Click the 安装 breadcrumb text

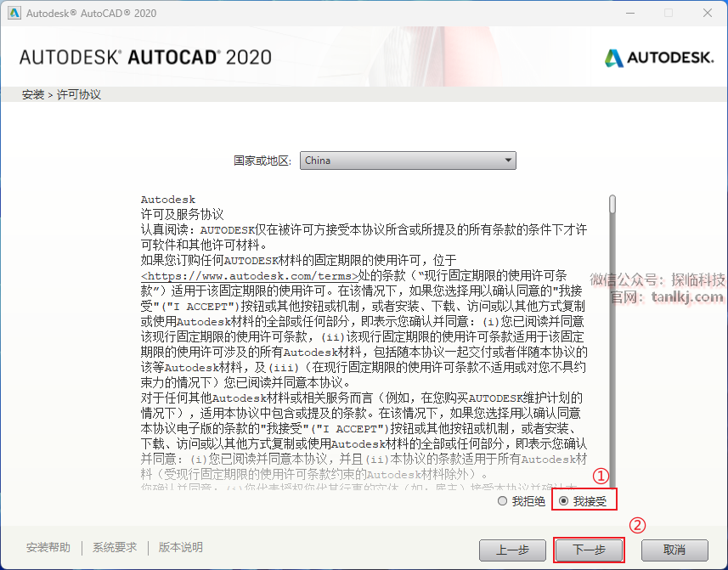33,94
